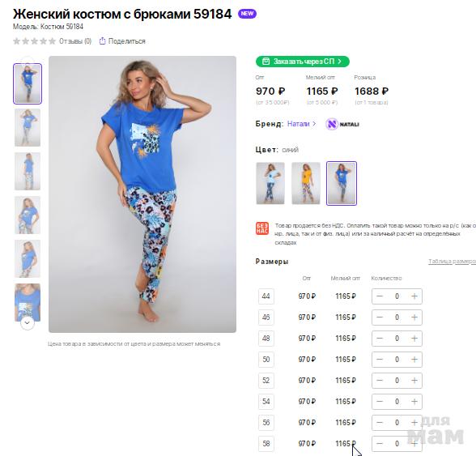Click the red БЕЗ НДС badge icon
476x456 pixels.
[262, 228]
